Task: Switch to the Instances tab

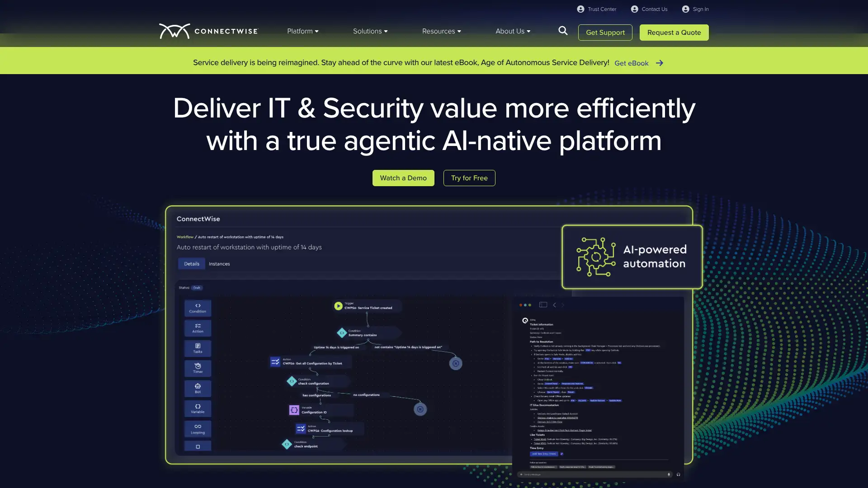Action: pos(219,264)
